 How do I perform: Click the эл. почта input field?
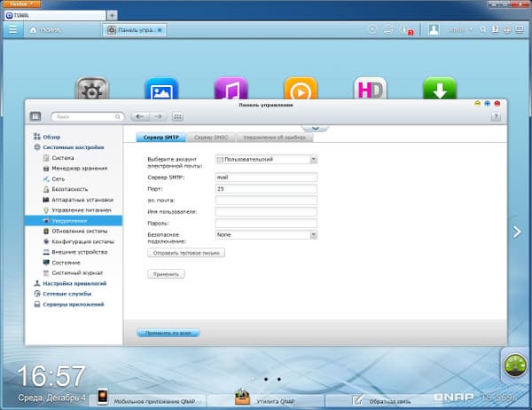266,201
